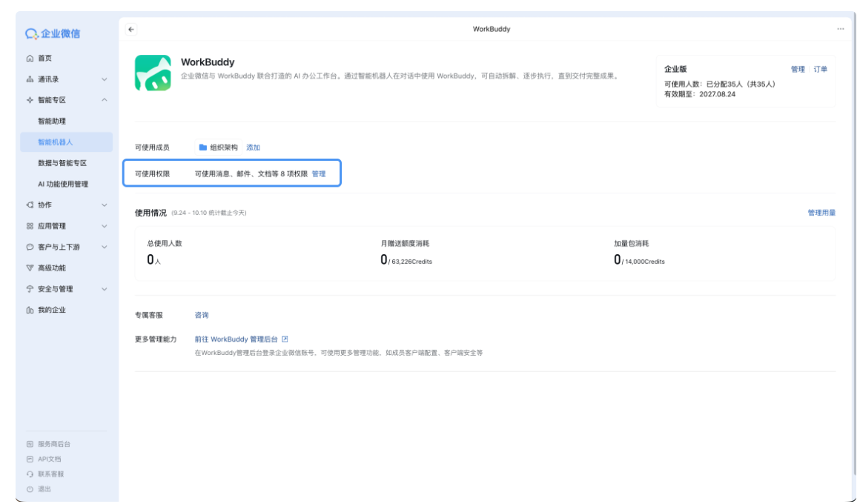This screenshot has height=504, width=860.
Task: Expand the 客户与上下游 section chevron
Action: click(105, 248)
